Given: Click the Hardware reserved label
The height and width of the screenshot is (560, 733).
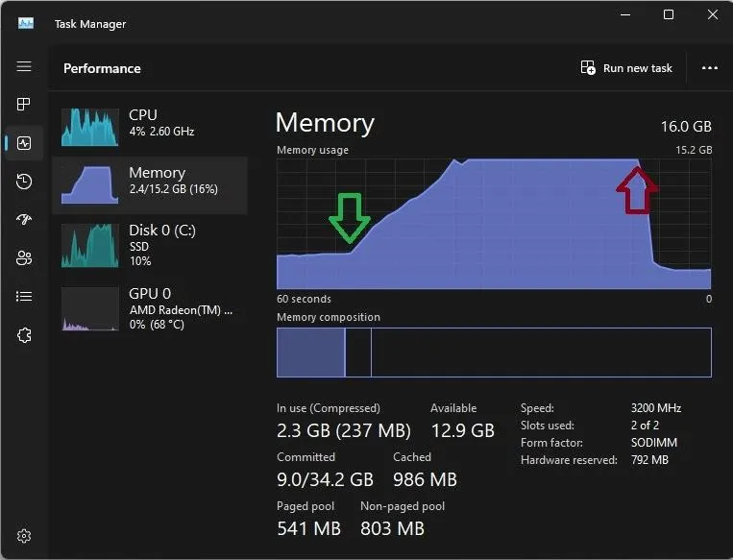Looking at the screenshot, I should [x=569, y=460].
